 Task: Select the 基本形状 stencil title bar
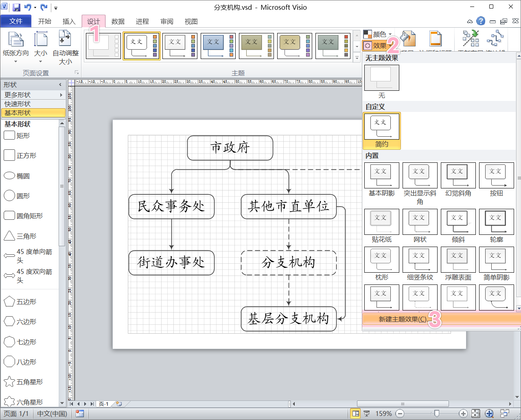(33, 113)
